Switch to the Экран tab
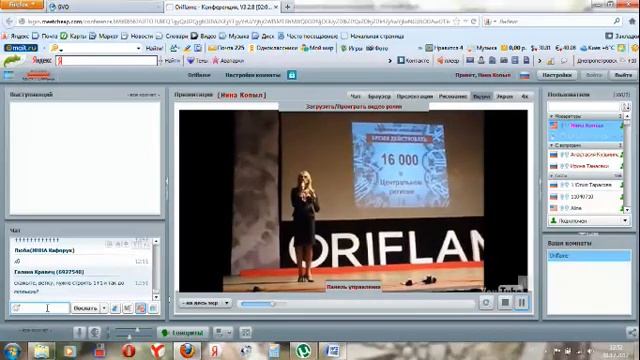Screen dimensions: 640x360 504,96
